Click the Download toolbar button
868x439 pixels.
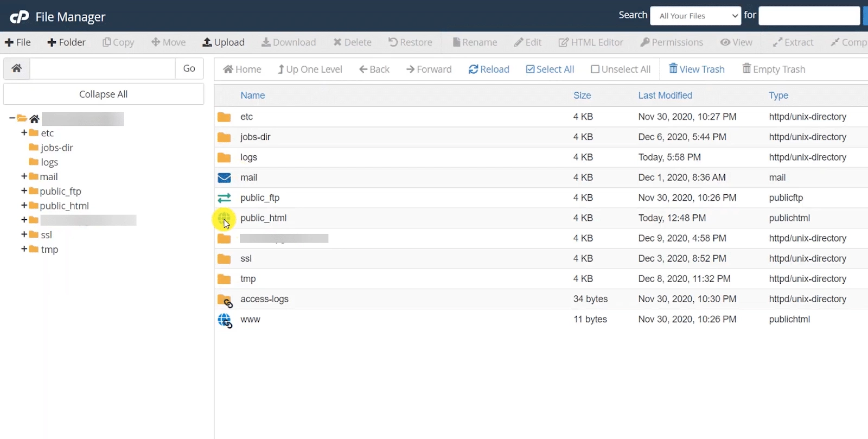coord(289,42)
